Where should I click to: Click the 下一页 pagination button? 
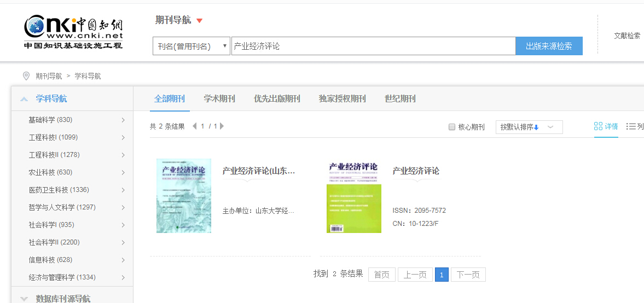tap(468, 275)
